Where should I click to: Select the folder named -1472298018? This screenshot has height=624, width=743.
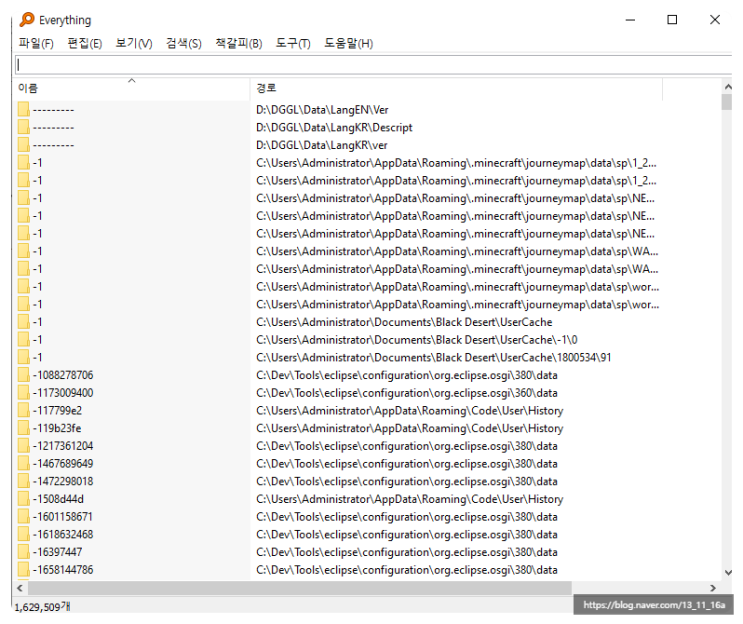[x=63, y=481]
